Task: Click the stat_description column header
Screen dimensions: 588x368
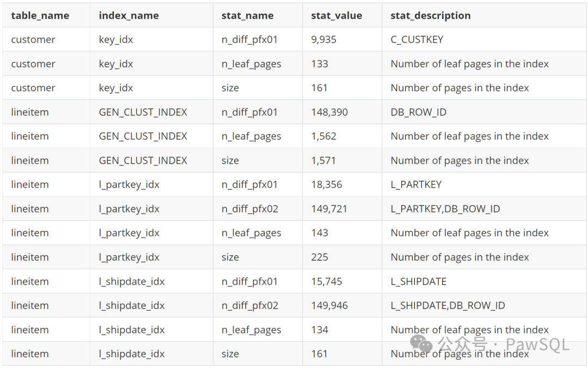Action: tap(430, 15)
